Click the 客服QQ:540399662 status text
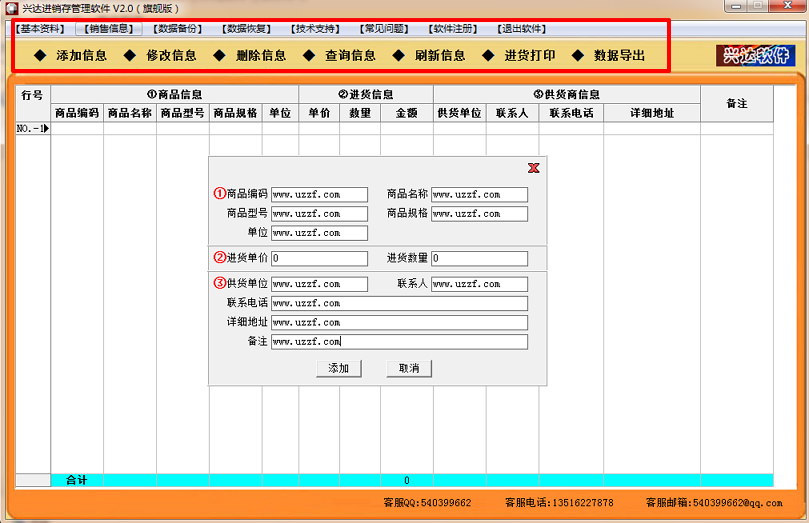The width and height of the screenshot is (809, 523). tap(427, 502)
